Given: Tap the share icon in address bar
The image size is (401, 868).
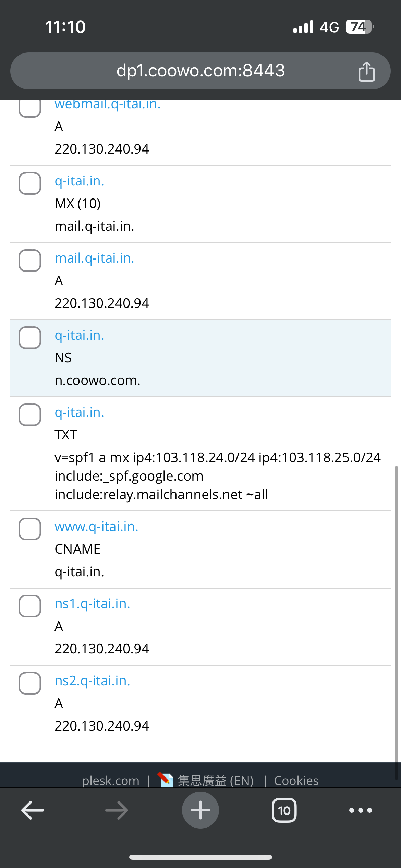Looking at the screenshot, I should coord(366,71).
